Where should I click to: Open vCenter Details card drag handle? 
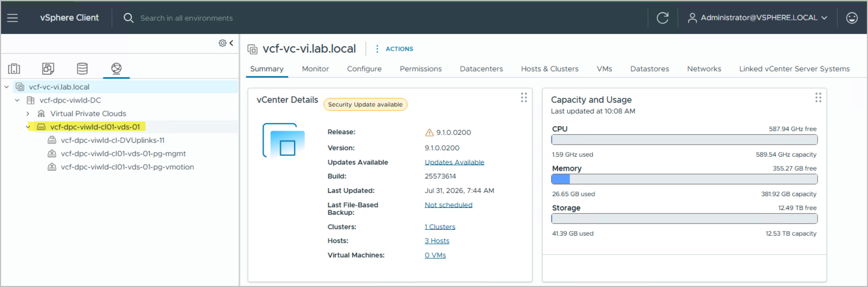[x=524, y=97]
